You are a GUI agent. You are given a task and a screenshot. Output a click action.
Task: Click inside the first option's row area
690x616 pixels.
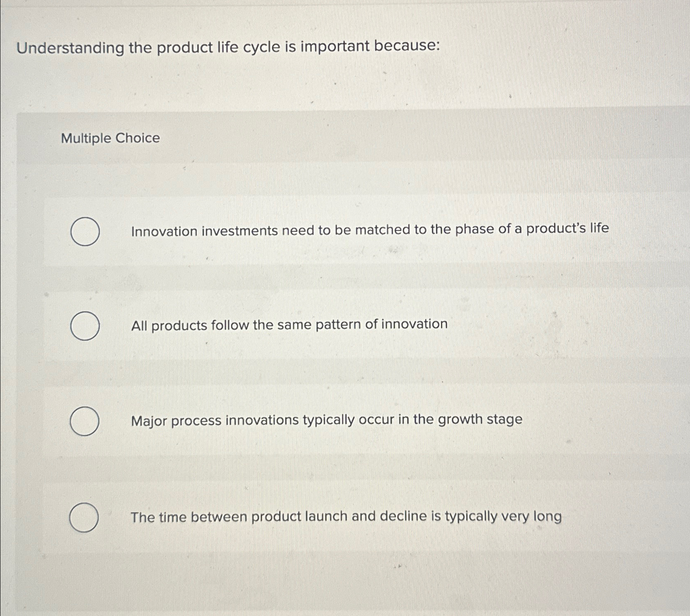pyautogui.click(x=330, y=231)
